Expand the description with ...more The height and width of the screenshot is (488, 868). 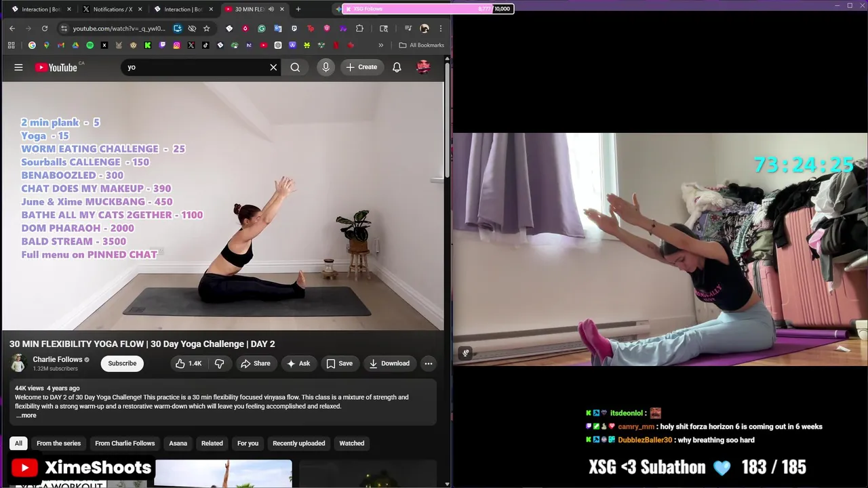[x=26, y=415]
